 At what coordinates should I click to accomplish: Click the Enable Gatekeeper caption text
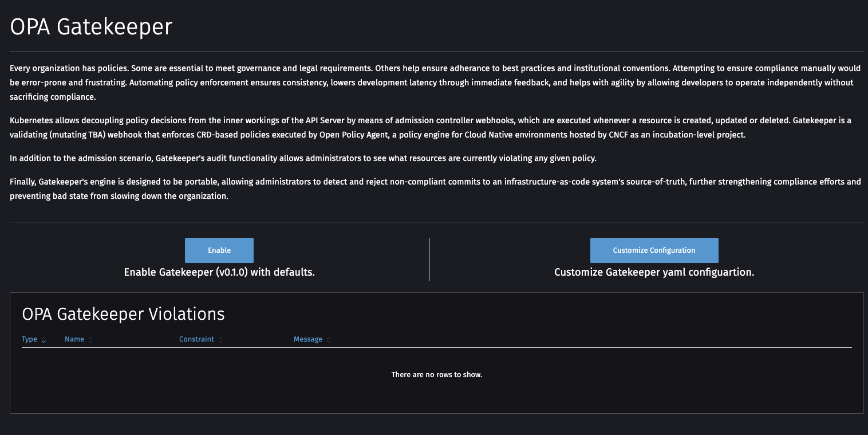(x=219, y=272)
